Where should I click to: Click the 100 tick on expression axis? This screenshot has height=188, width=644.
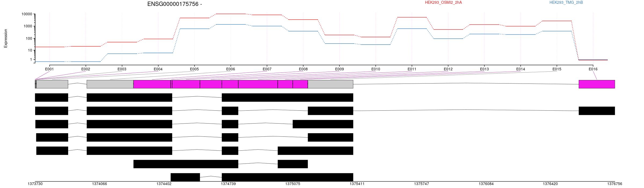29,38
